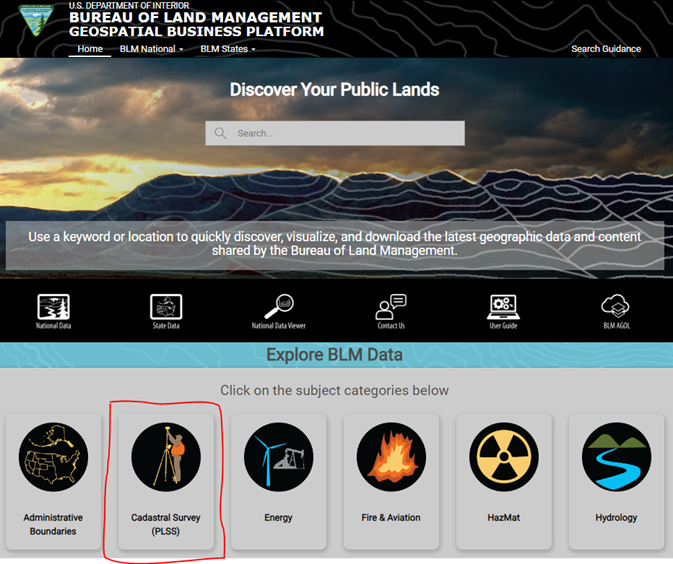Focus the Search input field
673x564 pixels.
click(x=335, y=133)
